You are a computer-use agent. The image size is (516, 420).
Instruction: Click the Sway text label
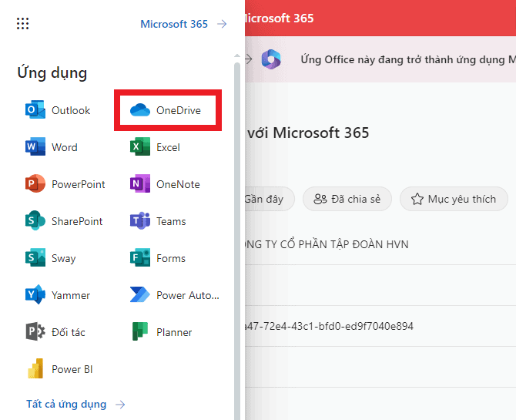63,259
